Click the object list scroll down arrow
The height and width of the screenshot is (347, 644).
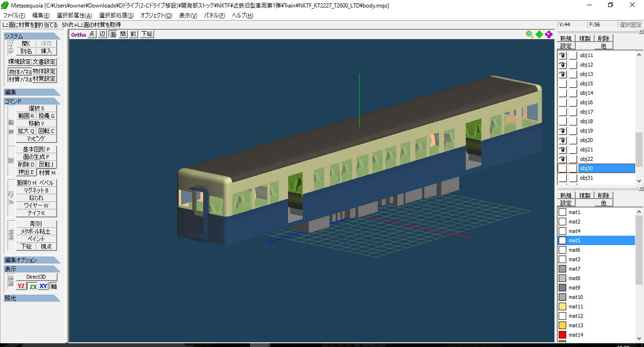coord(639,181)
